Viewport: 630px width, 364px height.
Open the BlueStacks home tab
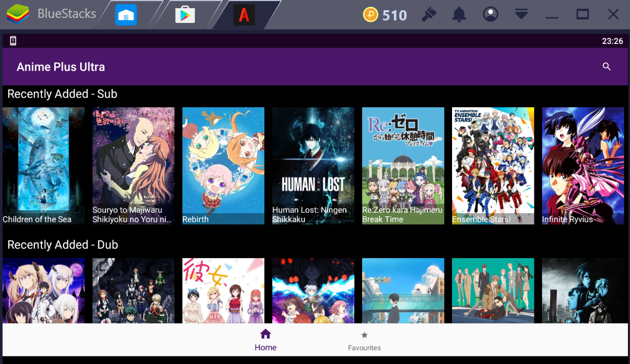[x=126, y=15]
